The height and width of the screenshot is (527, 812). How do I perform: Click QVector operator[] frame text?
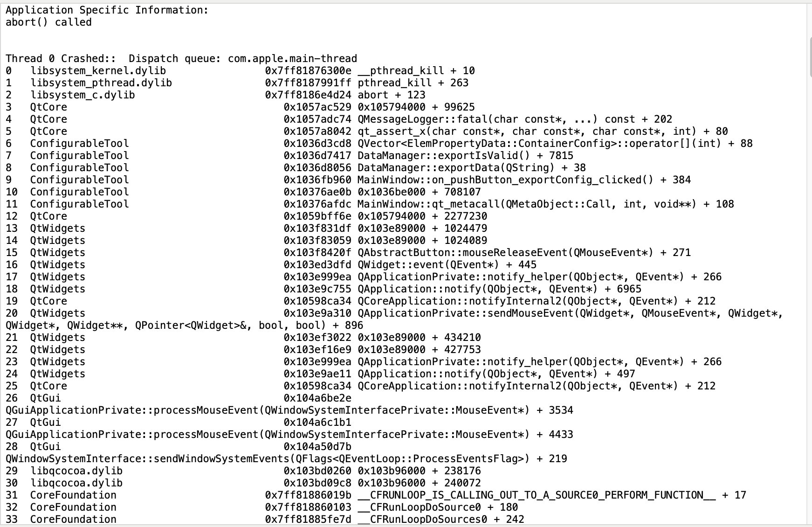[555, 144]
